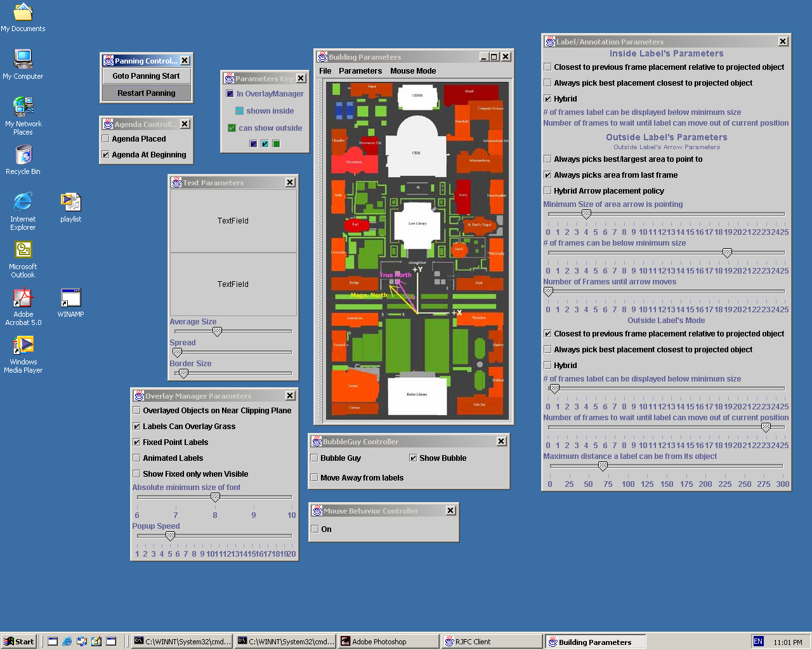Check Animated Labels in Overlay Manager

pyautogui.click(x=136, y=458)
